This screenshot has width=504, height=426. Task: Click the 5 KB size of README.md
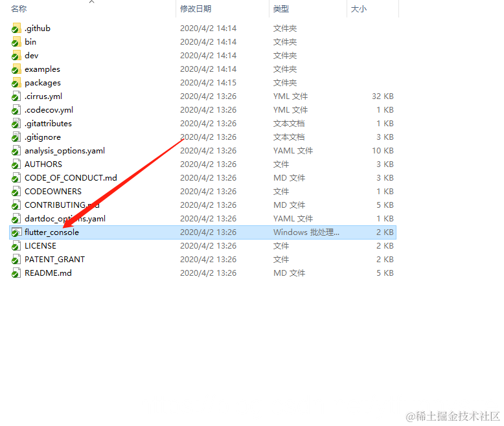coord(385,273)
